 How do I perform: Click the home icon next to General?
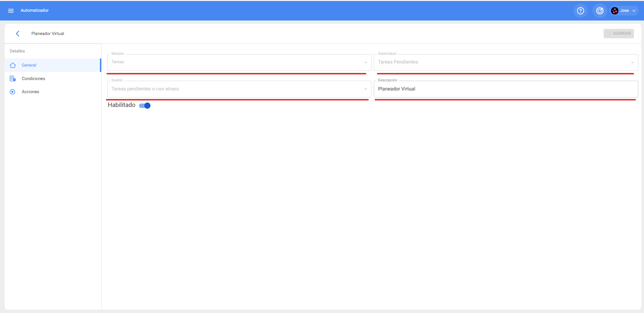[x=13, y=65]
